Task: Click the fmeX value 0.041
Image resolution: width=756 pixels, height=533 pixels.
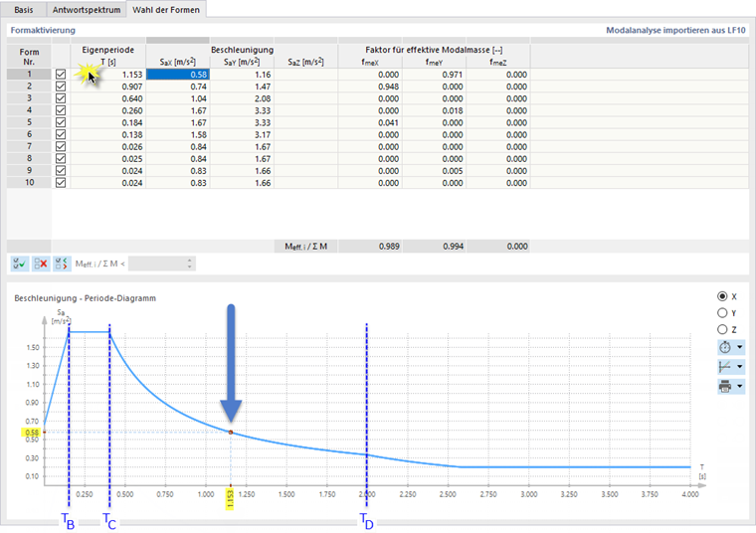Action: [x=388, y=123]
